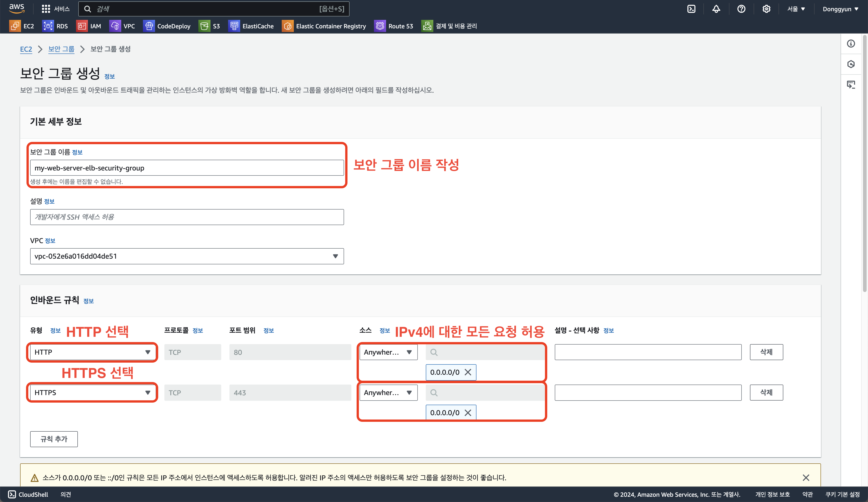The height and width of the screenshot is (502, 868).
Task: Open settings gear icon in header
Action: pyautogui.click(x=766, y=9)
